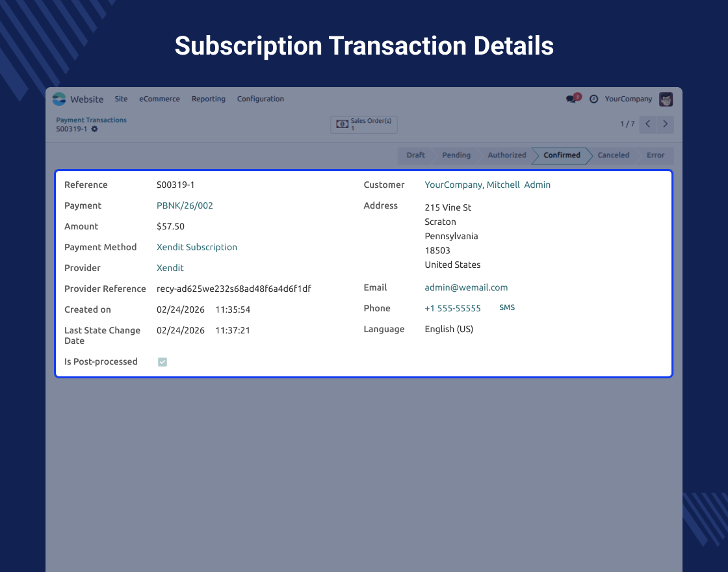Image resolution: width=728 pixels, height=572 pixels.
Task: Click the SMS button next to phone
Action: click(x=507, y=307)
